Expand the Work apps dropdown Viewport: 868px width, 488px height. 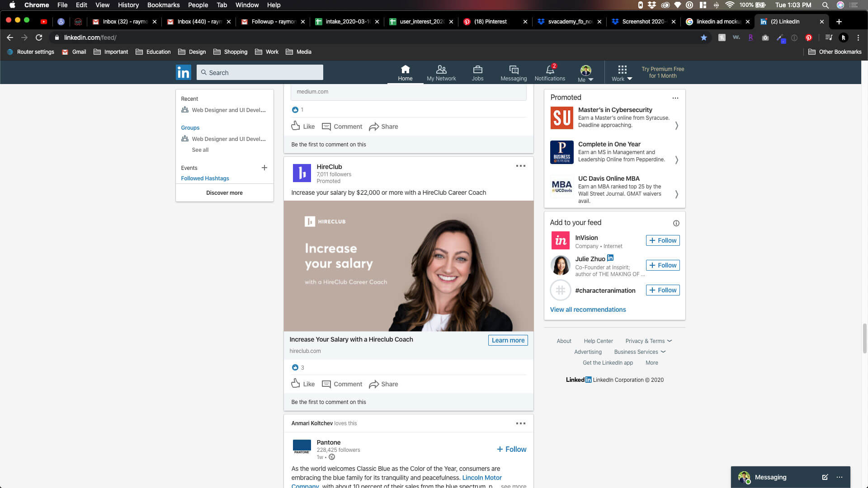[x=622, y=73]
